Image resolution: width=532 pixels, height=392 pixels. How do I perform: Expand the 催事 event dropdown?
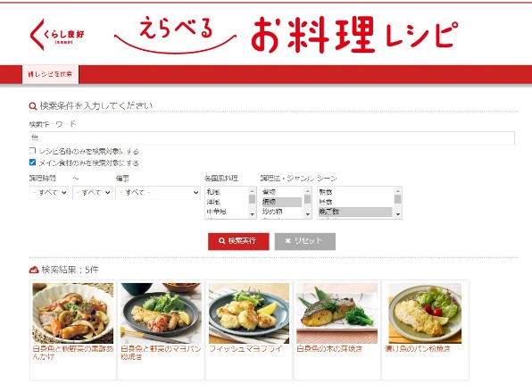tap(158, 193)
